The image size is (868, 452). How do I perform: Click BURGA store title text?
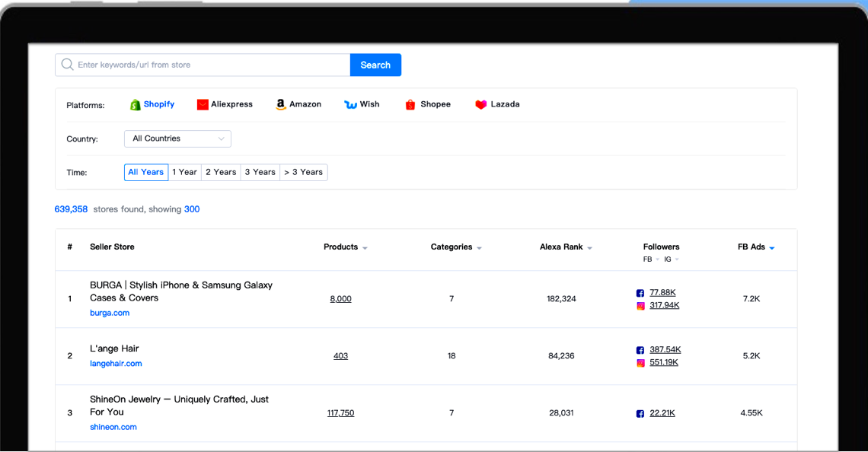click(x=181, y=291)
